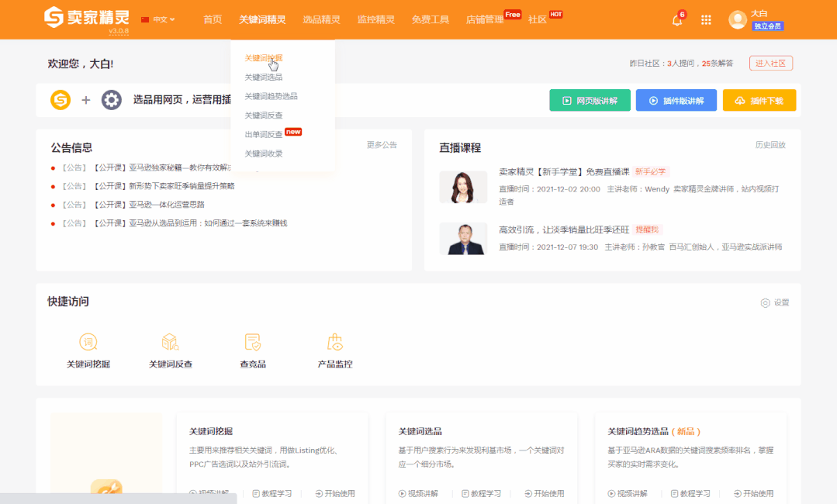Open quick access settings gear icon
Viewport: 837px width, 504px height.
coord(766,303)
